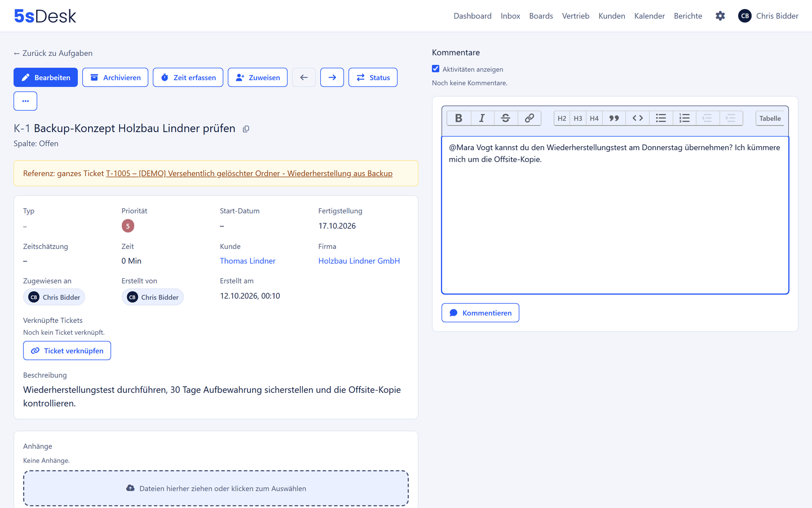Image resolution: width=812 pixels, height=508 pixels.
Task: Click the file upload drop zone
Action: point(216,488)
